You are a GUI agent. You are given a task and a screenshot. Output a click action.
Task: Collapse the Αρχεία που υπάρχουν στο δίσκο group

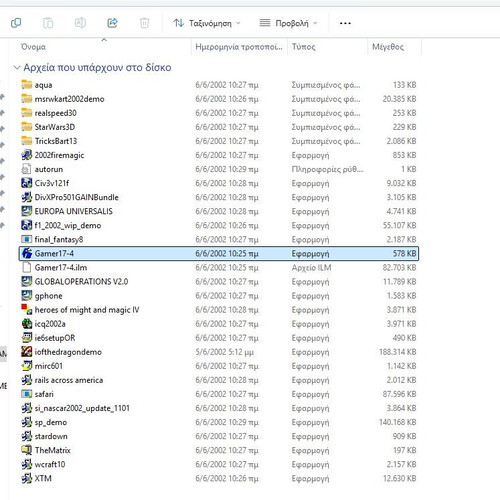click(17, 68)
